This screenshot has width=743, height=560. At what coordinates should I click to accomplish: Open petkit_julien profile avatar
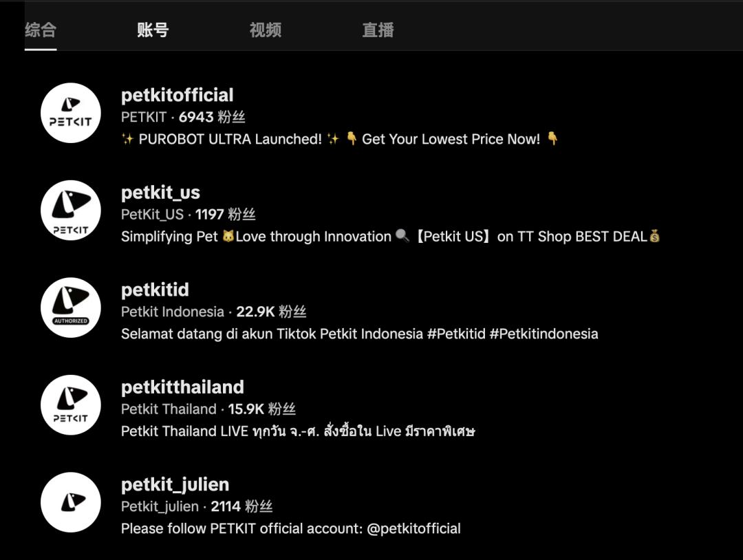[x=71, y=502]
